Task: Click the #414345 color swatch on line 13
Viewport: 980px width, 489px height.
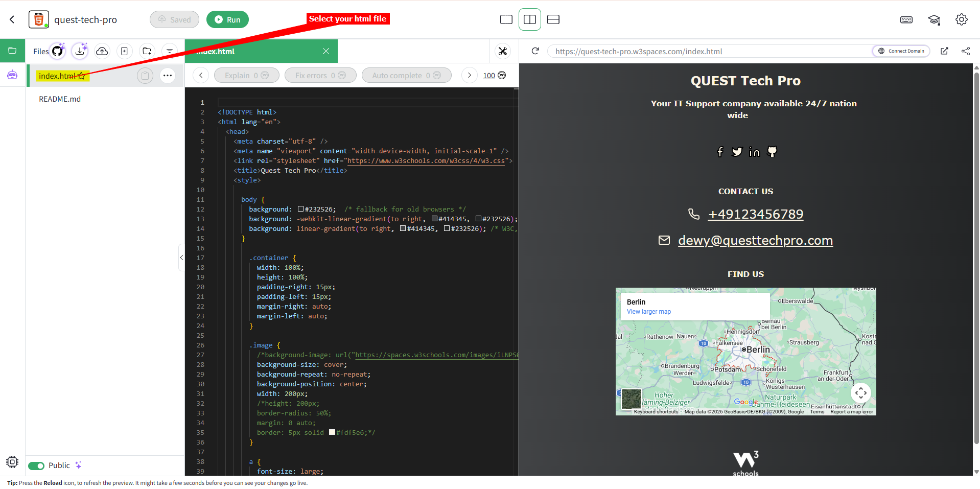Action: (434, 219)
